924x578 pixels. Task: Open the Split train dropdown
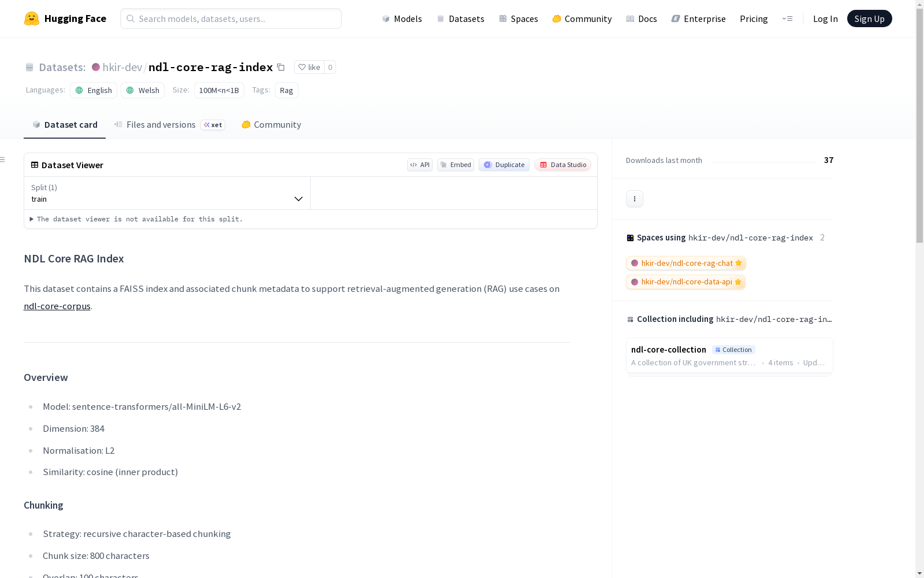pos(167,193)
